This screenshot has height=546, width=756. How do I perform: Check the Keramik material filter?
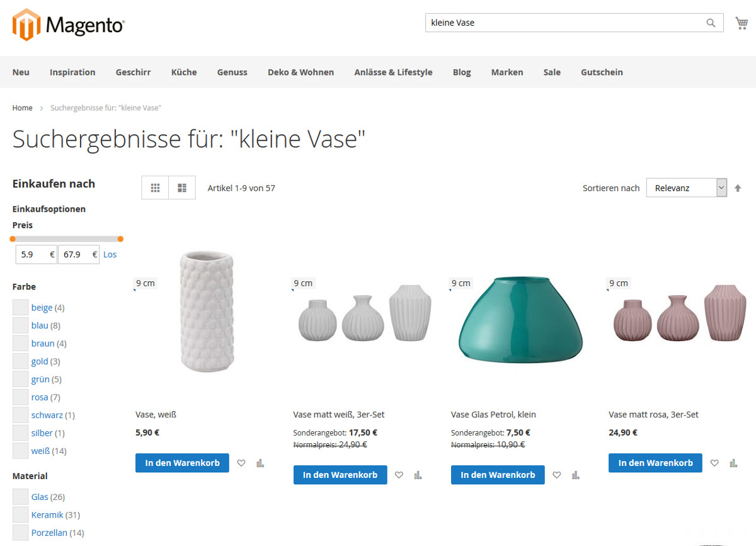(21, 514)
